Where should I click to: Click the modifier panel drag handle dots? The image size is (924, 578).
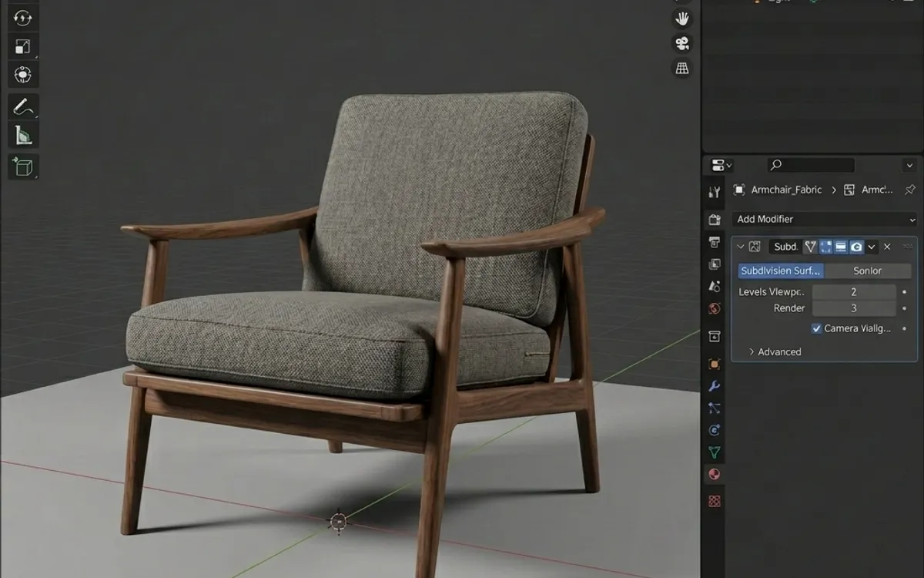pyautogui.click(x=907, y=247)
